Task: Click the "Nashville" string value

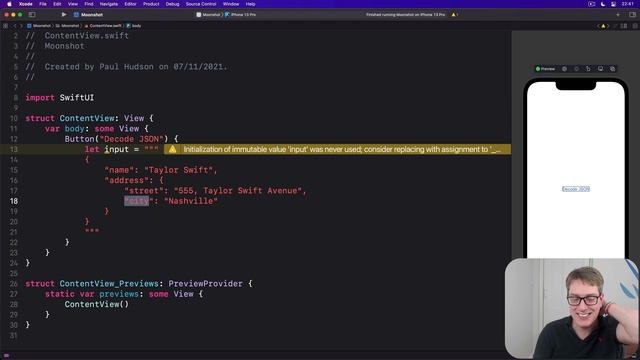Action: 191,201
